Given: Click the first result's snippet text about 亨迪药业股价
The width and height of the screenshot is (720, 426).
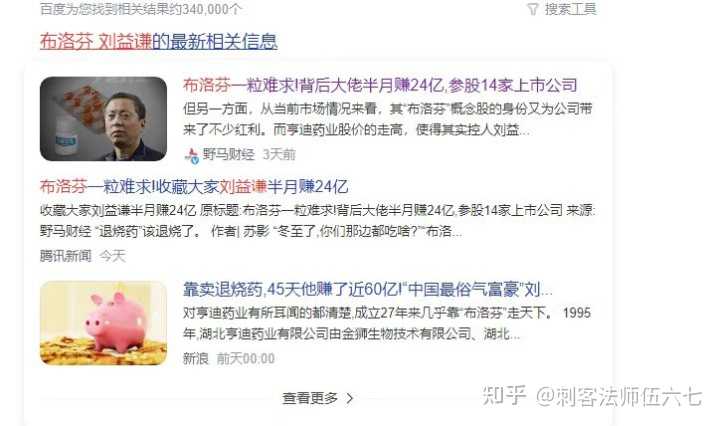Looking at the screenshot, I should coord(388,120).
